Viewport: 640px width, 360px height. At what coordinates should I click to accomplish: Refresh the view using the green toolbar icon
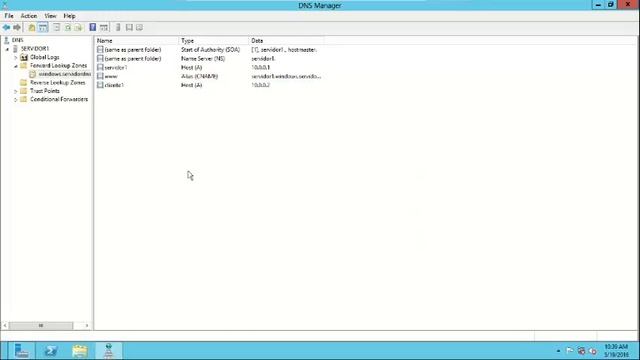[67, 27]
